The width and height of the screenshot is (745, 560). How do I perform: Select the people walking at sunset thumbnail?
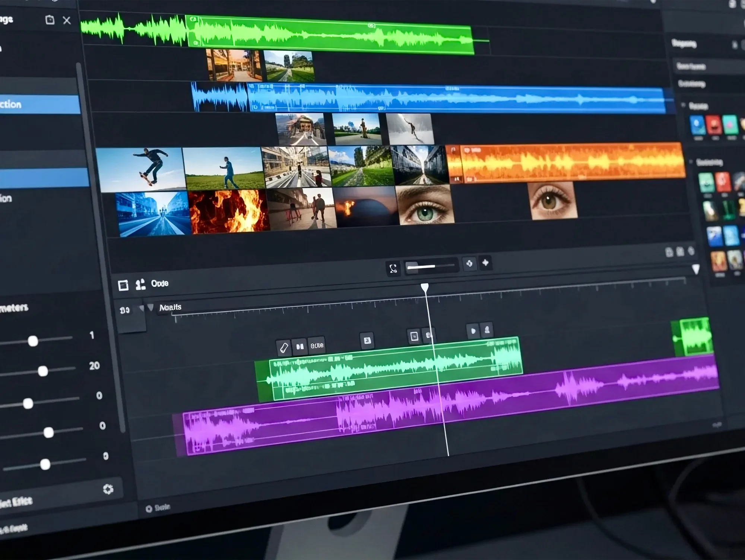(302, 209)
